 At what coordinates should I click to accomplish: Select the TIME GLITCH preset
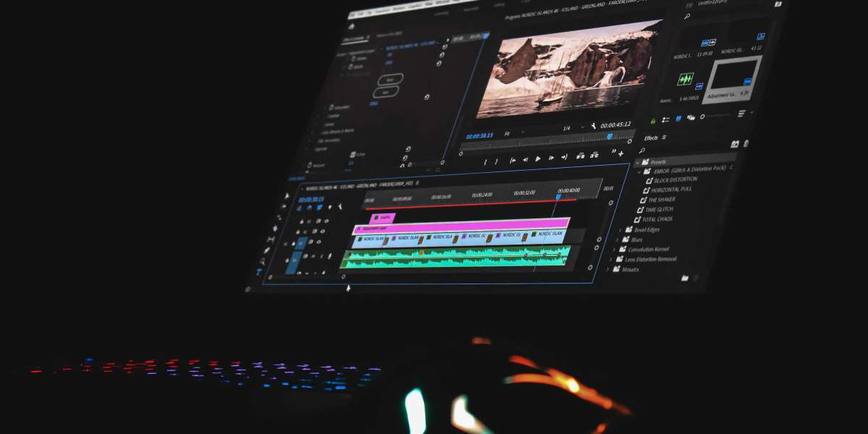659,208
